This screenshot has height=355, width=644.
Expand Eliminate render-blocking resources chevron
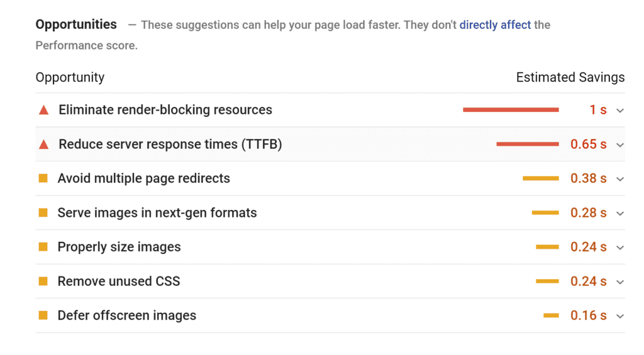pos(620,111)
